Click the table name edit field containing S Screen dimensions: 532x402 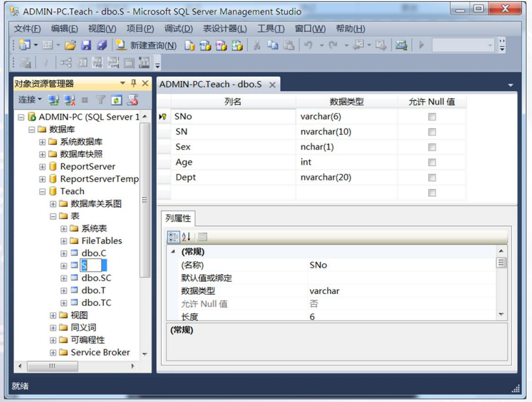(x=91, y=265)
